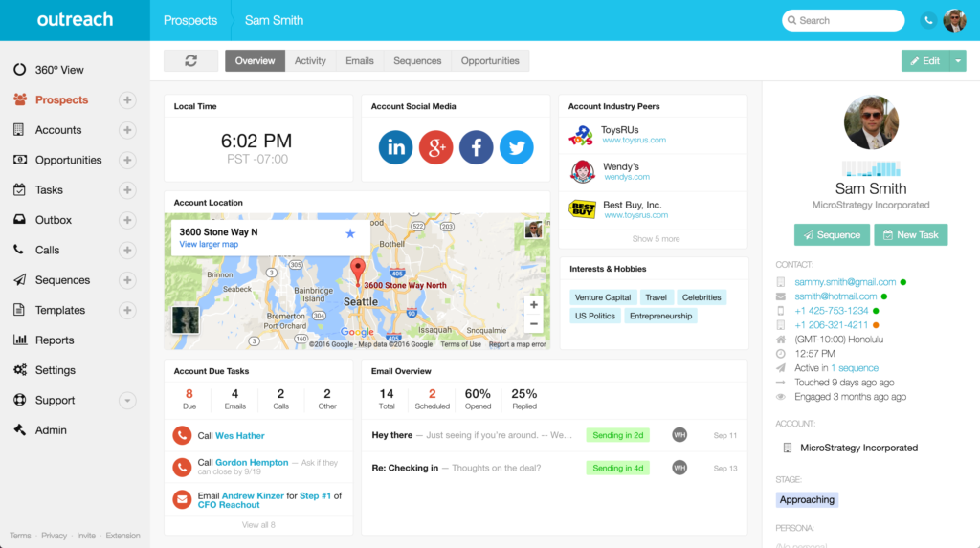Dial +1 206-321-4211 phone link
The image size is (980, 548).
[832, 325]
